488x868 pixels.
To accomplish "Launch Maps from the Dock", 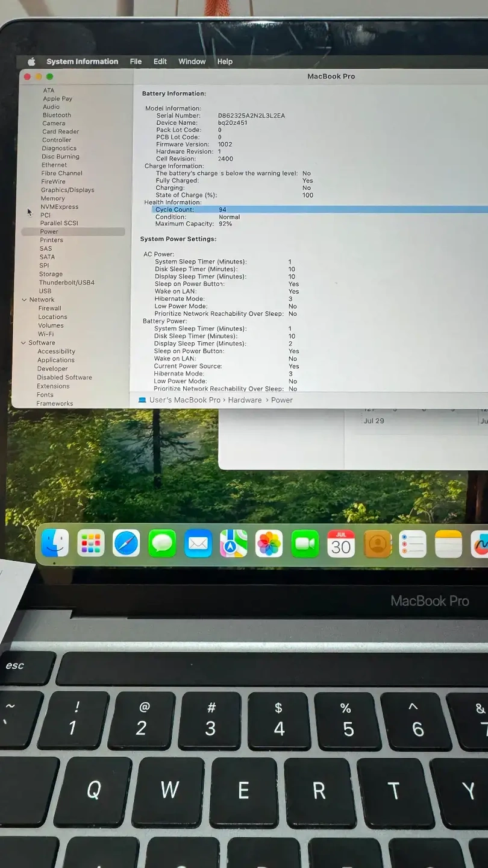I will (233, 544).
